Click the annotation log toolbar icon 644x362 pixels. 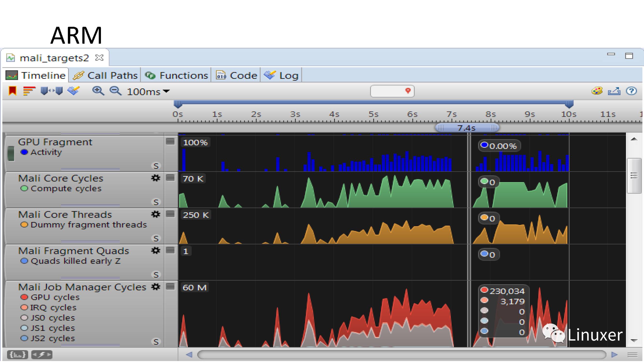point(73,91)
